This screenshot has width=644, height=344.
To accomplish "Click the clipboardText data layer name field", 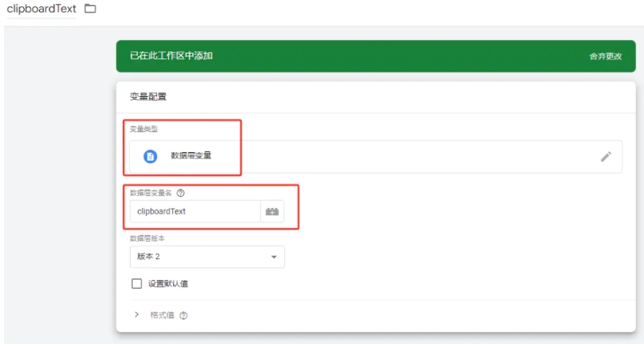I will 195,211.
